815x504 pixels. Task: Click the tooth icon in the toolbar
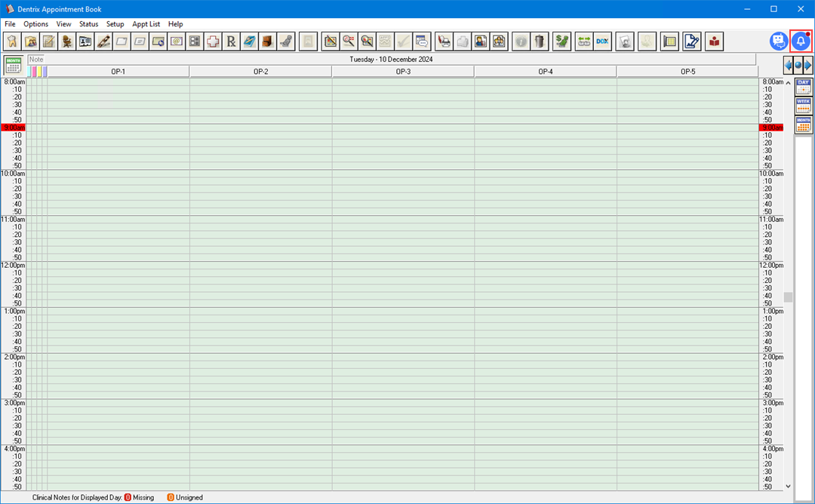13,41
